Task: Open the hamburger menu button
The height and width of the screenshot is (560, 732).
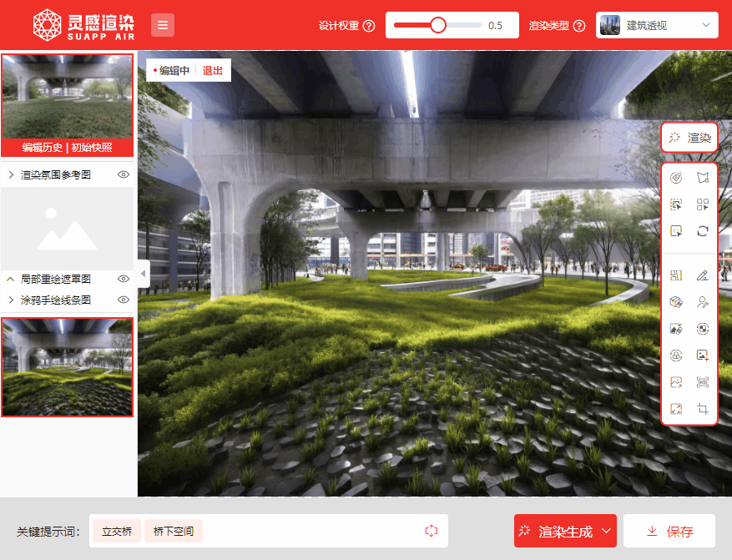Action: click(x=163, y=25)
